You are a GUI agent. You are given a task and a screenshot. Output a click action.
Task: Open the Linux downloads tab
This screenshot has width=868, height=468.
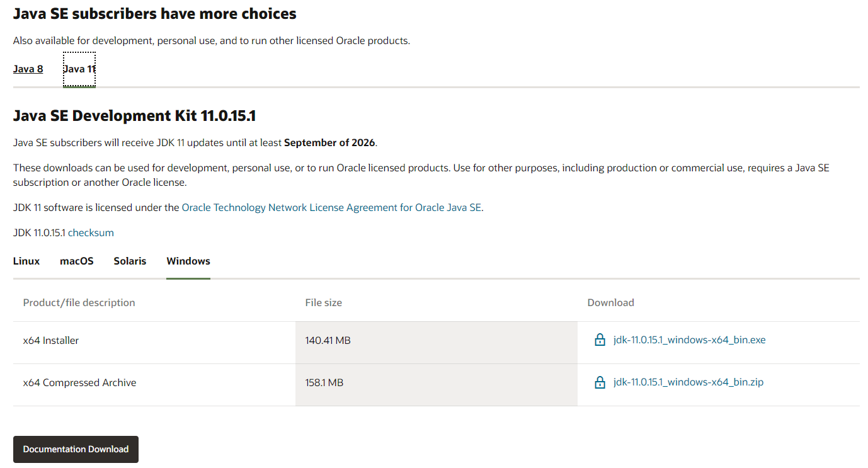pos(26,261)
